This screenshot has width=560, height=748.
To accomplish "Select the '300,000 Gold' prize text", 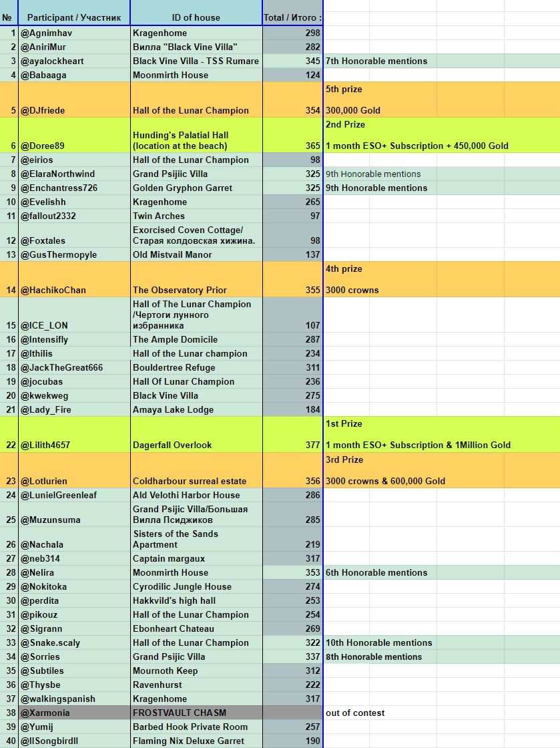I will (353, 110).
